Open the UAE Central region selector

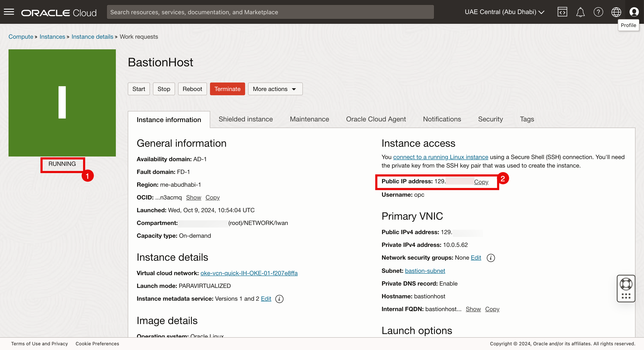[504, 12]
